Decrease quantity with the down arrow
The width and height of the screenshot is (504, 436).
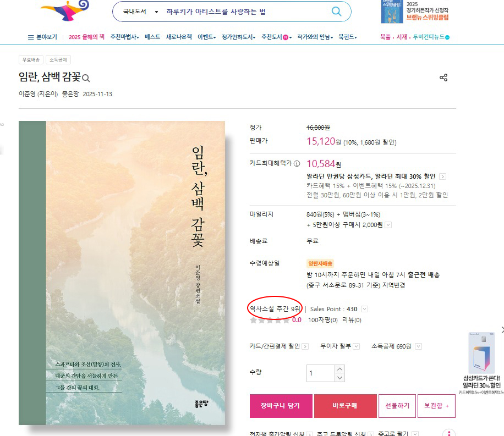tap(339, 378)
